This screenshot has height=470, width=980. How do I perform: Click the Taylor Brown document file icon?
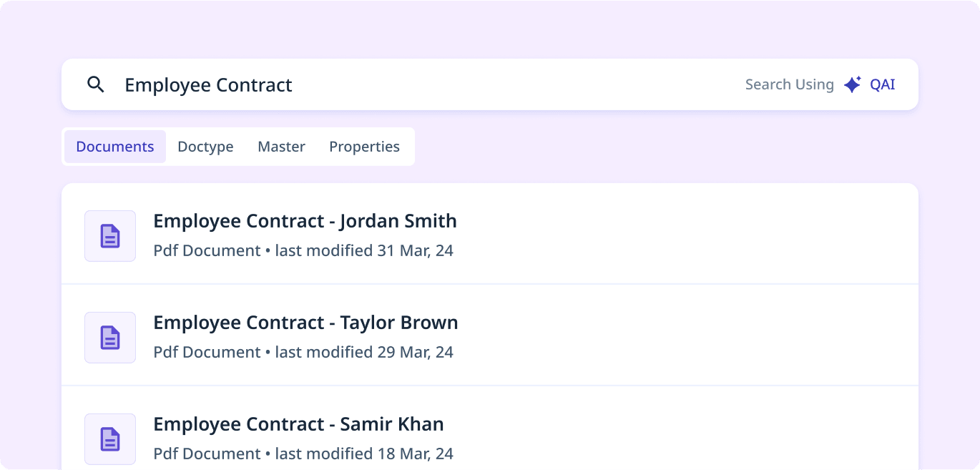(110, 338)
